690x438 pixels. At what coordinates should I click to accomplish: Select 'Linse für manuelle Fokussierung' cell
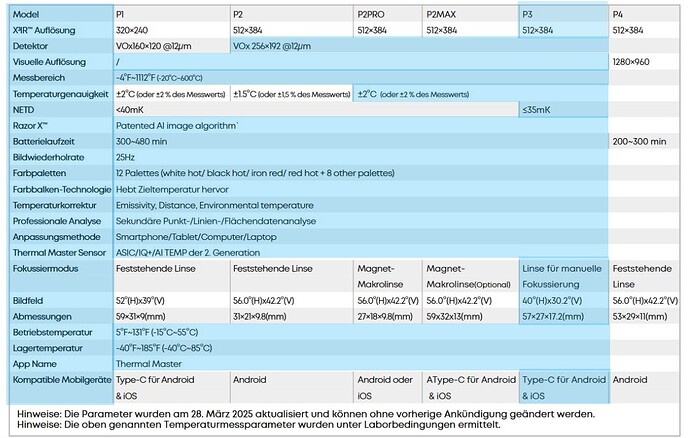[x=562, y=276]
